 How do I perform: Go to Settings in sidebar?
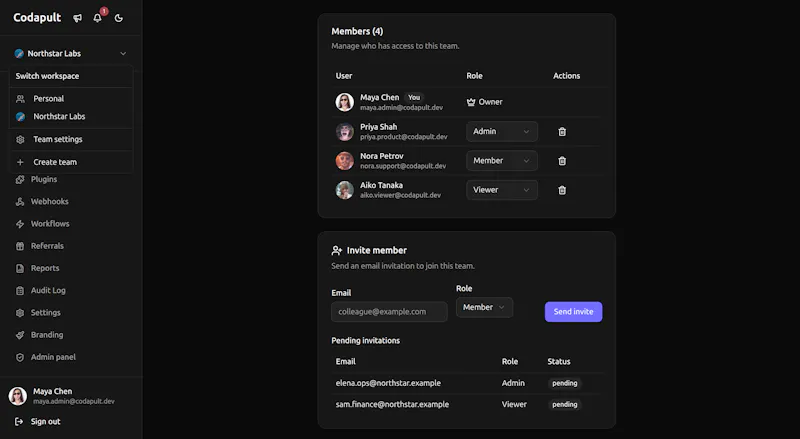(x=45, y=312)
